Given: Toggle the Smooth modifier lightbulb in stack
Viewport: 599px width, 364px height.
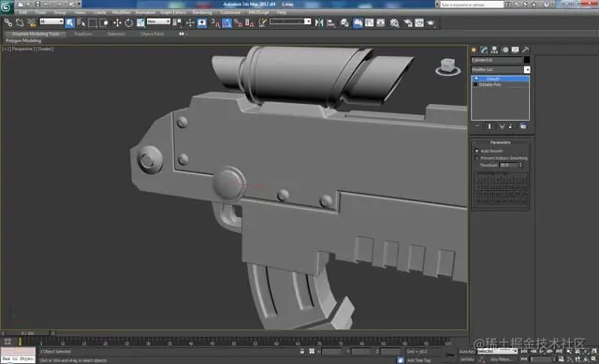Looking at the screenshot, I should coord(476,79).
